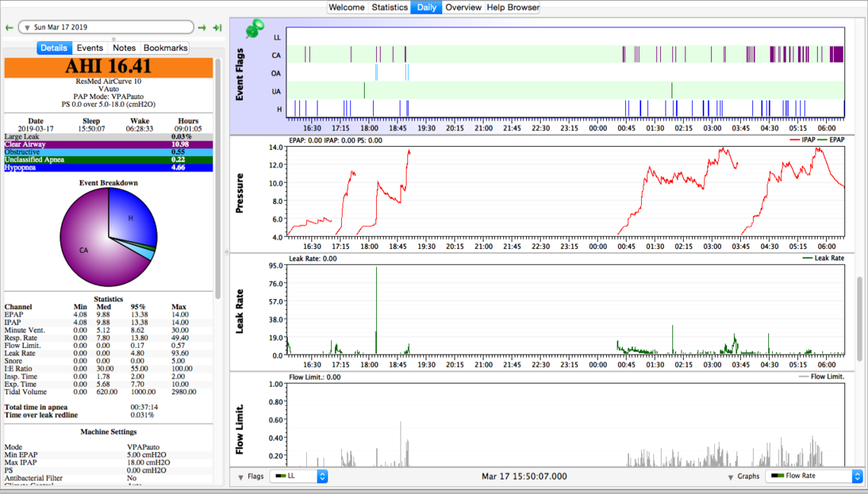This screenshot has height=494, width=868.
Task: Click the Mar 17 15:50:07.000 timestamp
Action: [524, 476]
